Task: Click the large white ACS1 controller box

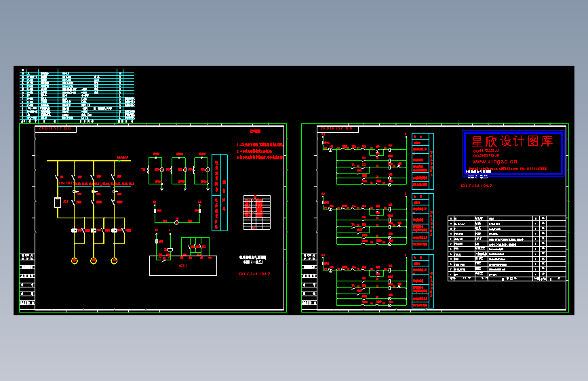Action: tap(183, 266)
